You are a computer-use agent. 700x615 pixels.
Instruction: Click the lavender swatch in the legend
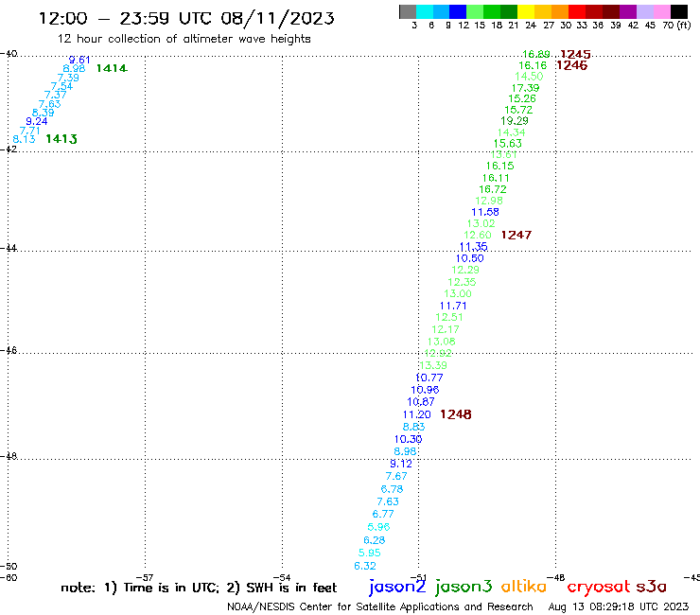(x=644, y=11)
